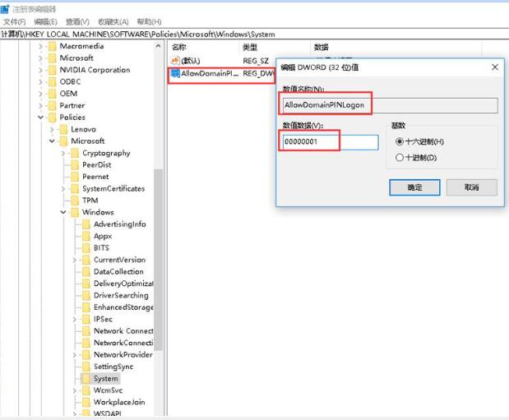Expand the Macromedia key
This screenshot has width=509, height=420.
tap(40, 46)
